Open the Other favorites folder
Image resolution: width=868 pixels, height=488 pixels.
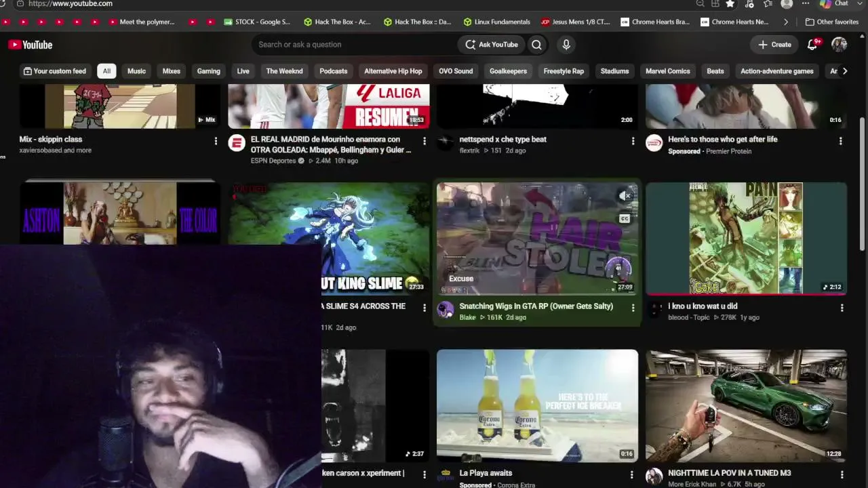coord(831,22)
